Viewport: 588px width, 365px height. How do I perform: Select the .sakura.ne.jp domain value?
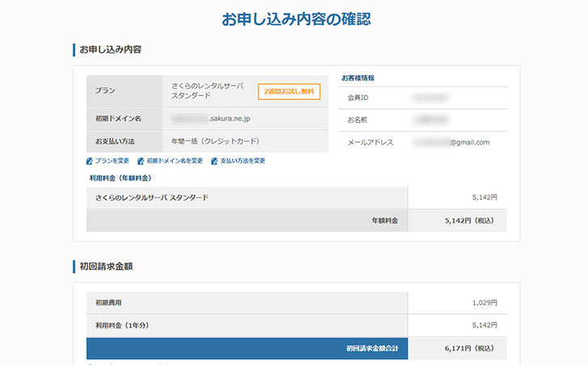click(211, 119)
